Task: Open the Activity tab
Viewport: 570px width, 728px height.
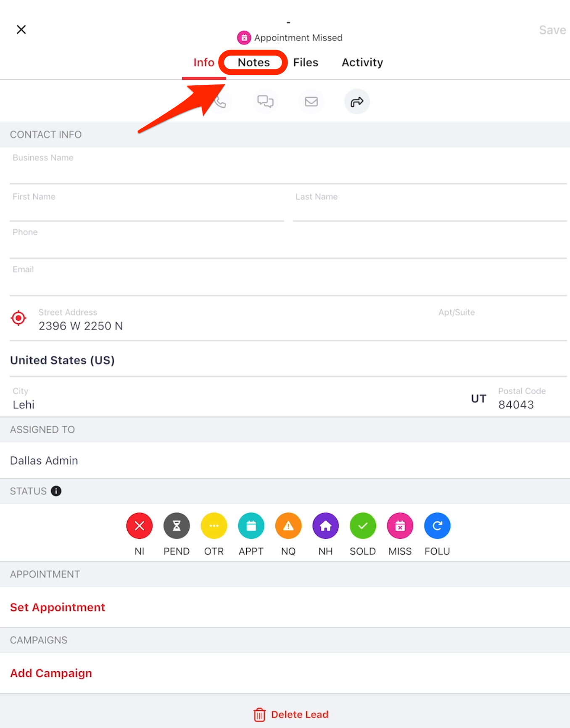Action: [x=362, y=63]
